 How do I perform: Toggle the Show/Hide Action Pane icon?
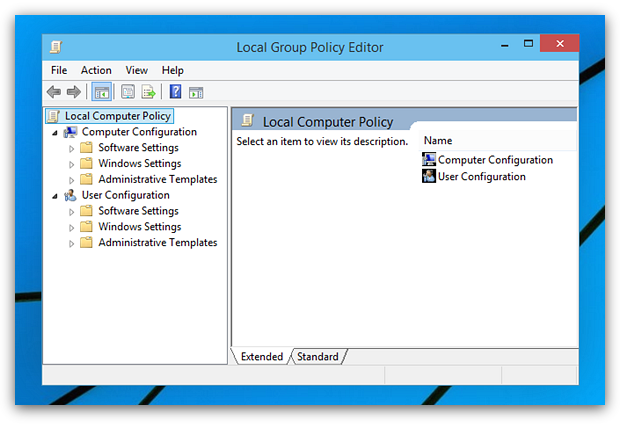(x=196, y=93)
